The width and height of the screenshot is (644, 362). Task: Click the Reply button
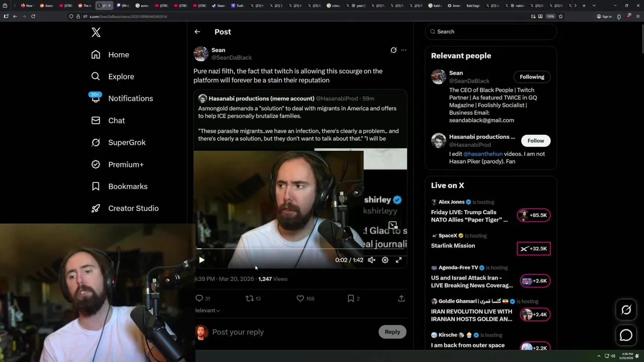pos(392,332)
